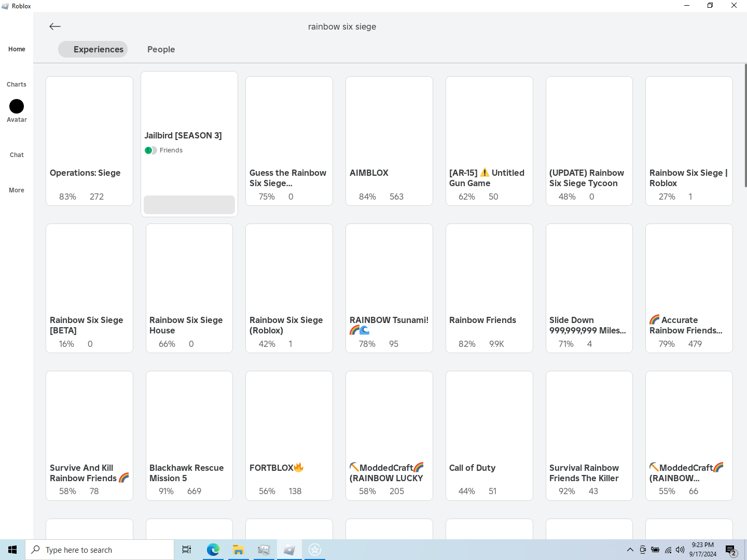Open the star circle taskbar app
Screen dimensions: 747x560
[x=315, y=550]
